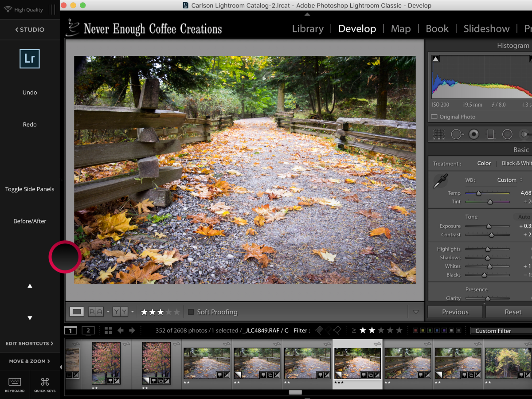Toggle the Original Photo checkbox
This screenshot has width=532, height=399.
[x=434, y=117]
